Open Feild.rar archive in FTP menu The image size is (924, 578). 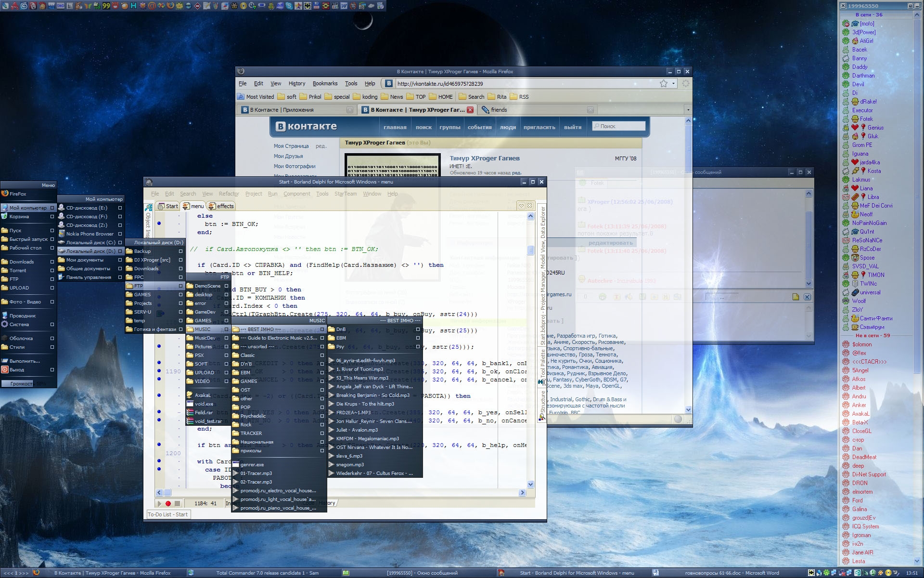(207, 413)
